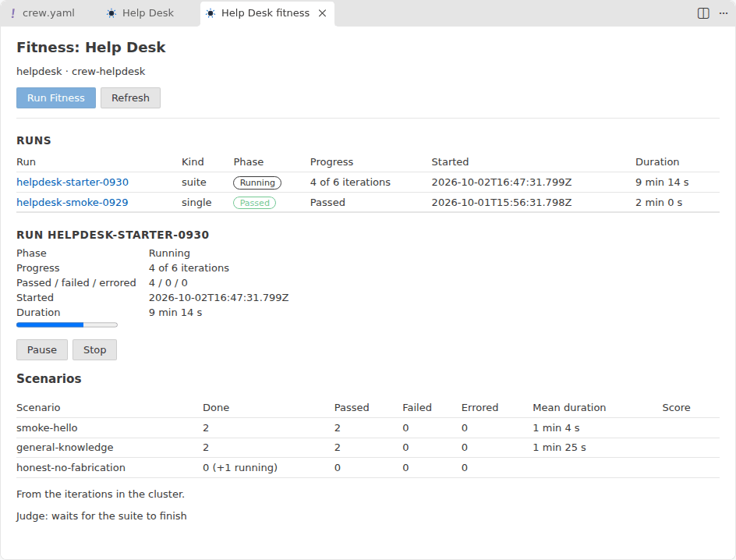Image resolution: width=736 pixels, height=560 pixels.
Task: Click the 'suite' kind cell
Action: tap(194, 183)
